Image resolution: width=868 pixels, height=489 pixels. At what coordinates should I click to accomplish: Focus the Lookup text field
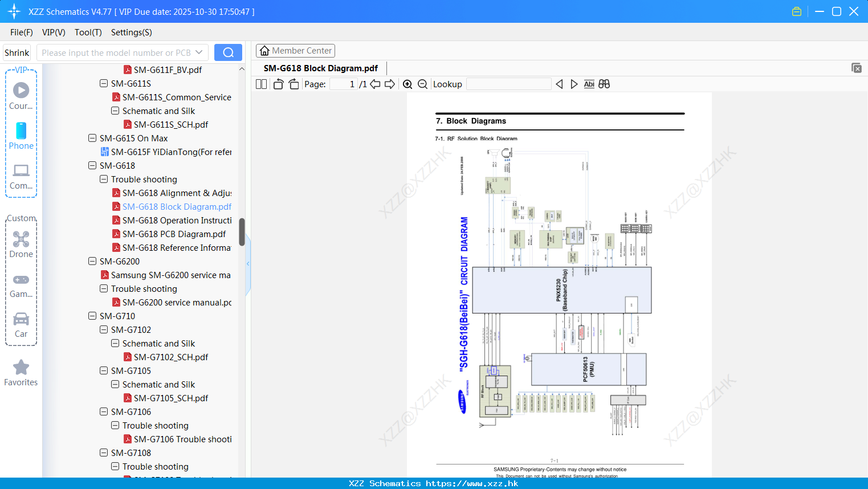click(508, 84)
